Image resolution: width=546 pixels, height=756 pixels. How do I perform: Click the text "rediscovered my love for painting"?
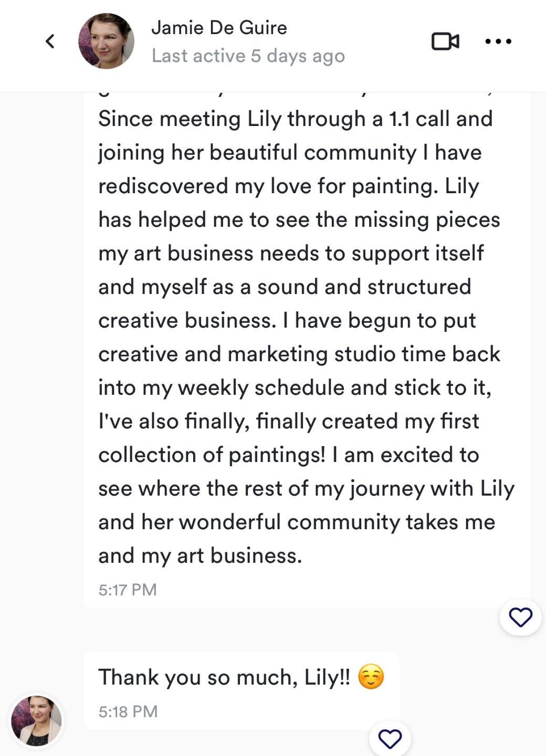click(x=268, y=186)
